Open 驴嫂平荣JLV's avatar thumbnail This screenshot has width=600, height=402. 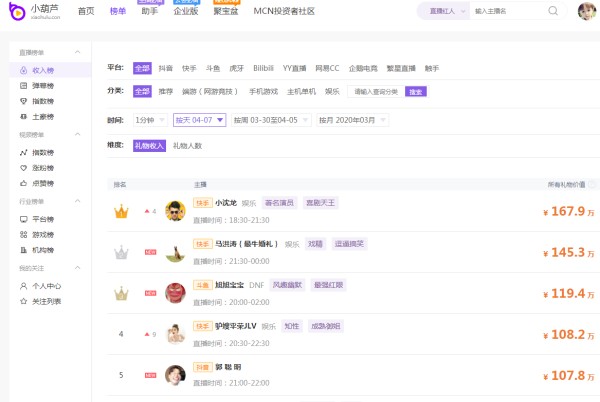(x=175, y=334)
